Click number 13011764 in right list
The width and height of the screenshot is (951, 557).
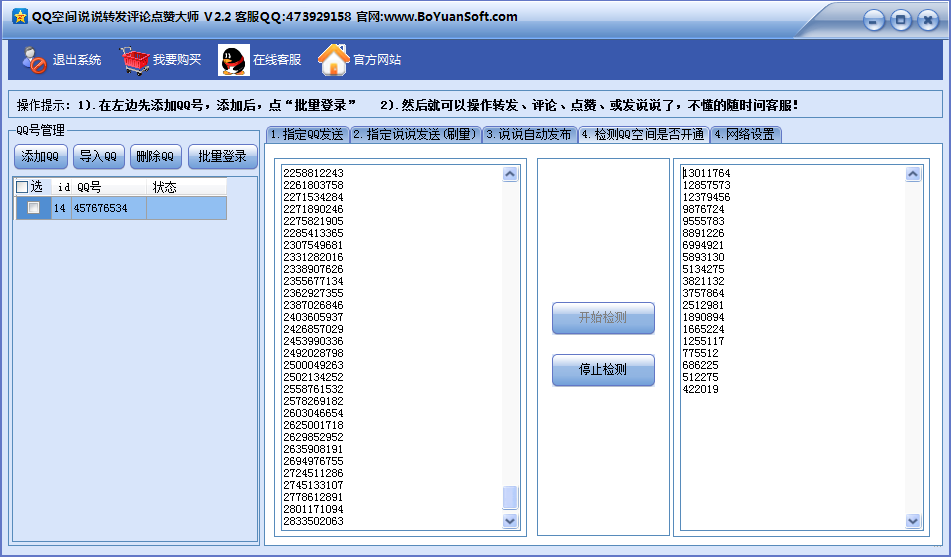point(707,173)
